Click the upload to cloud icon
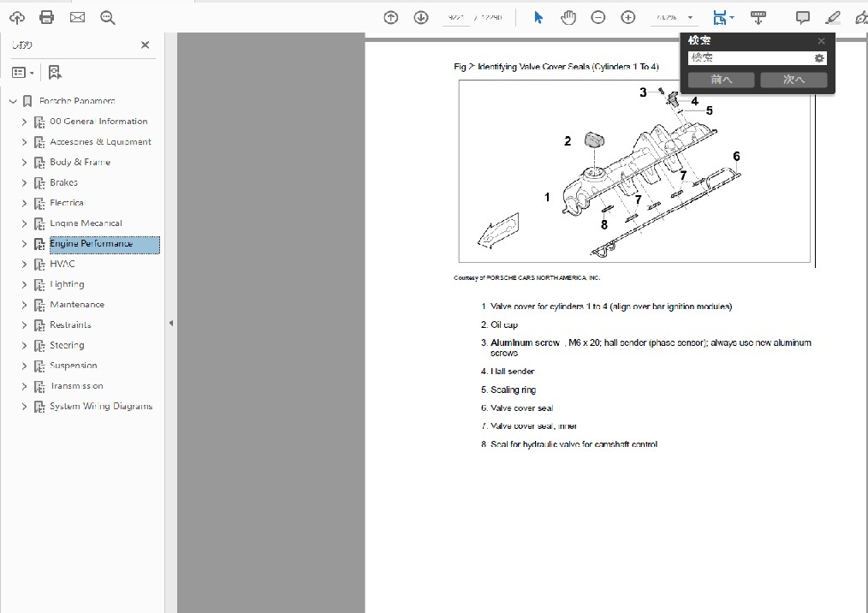 pyautogui.click(x=17, y=17)
